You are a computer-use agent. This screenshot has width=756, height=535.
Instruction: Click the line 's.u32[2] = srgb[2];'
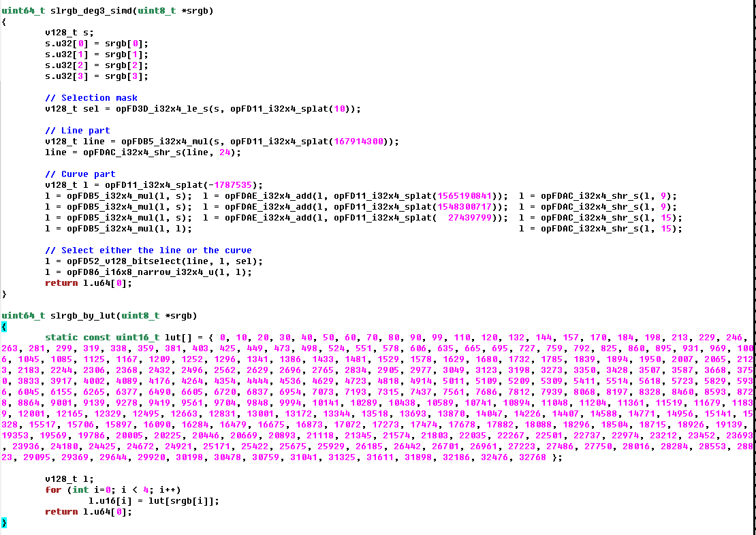click(97, 65)
